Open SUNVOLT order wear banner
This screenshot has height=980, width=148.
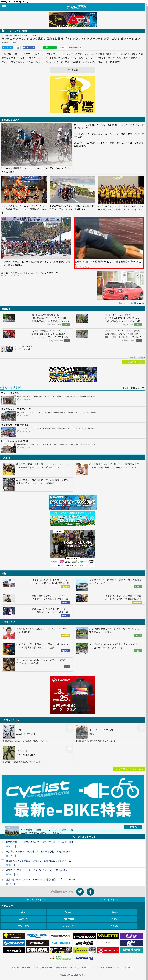pos(72,695)
